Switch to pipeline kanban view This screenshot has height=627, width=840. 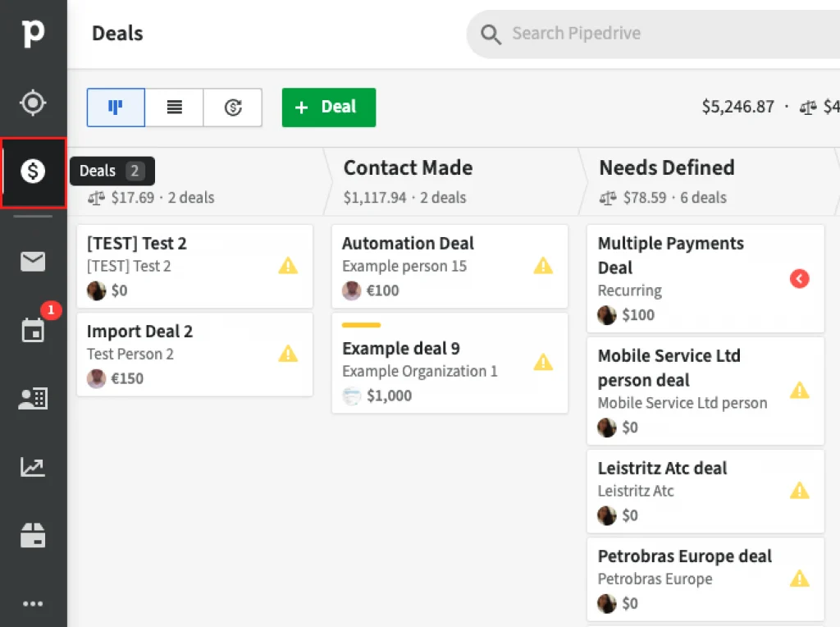click(116, 108)
